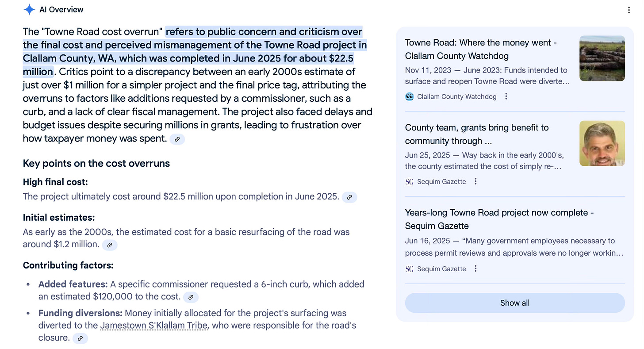Click 'Sequim Gazette' name under County team article

point(441,181)
